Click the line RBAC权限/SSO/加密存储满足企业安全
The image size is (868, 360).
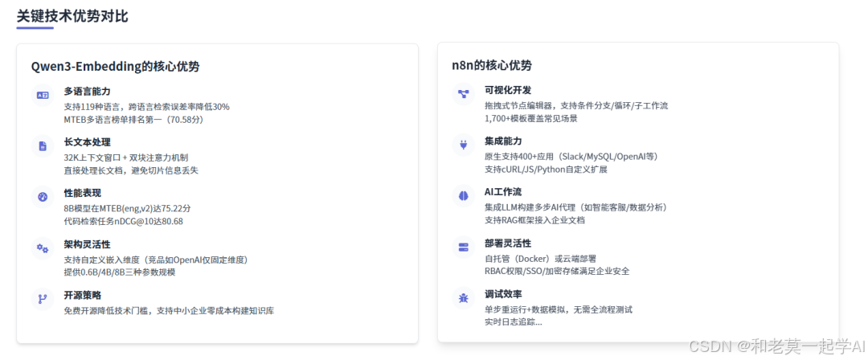(557, 271)
